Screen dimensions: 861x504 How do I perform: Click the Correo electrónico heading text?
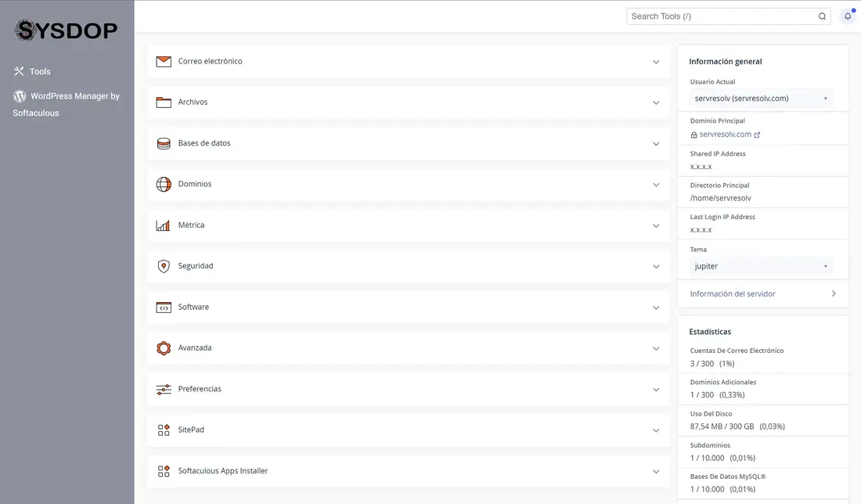210,62
